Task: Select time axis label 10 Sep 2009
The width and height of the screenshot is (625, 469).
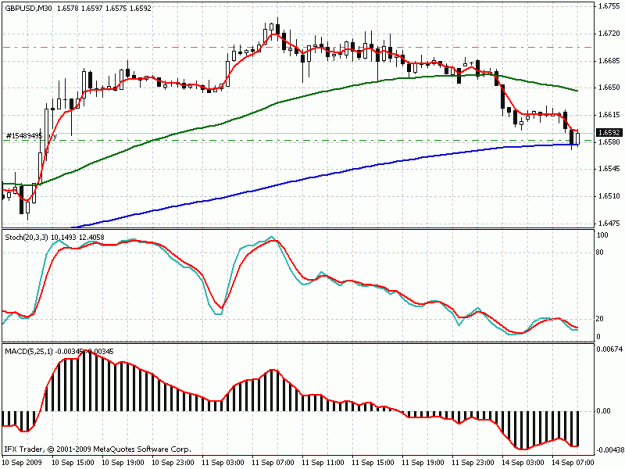Action: [22, 463]
